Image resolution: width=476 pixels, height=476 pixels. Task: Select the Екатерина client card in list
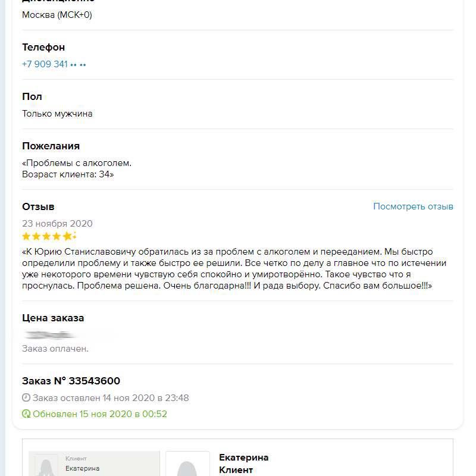click(94, 464)
